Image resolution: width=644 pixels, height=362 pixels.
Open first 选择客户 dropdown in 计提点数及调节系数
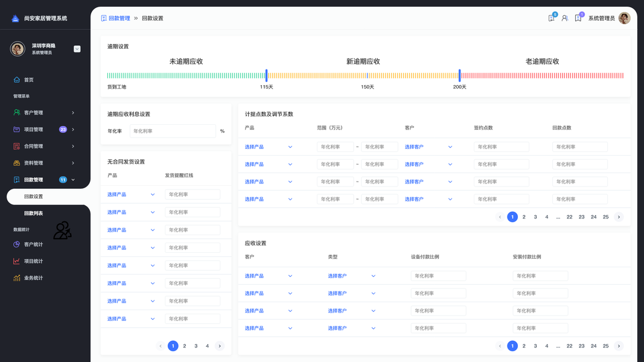tap(429, 147)
